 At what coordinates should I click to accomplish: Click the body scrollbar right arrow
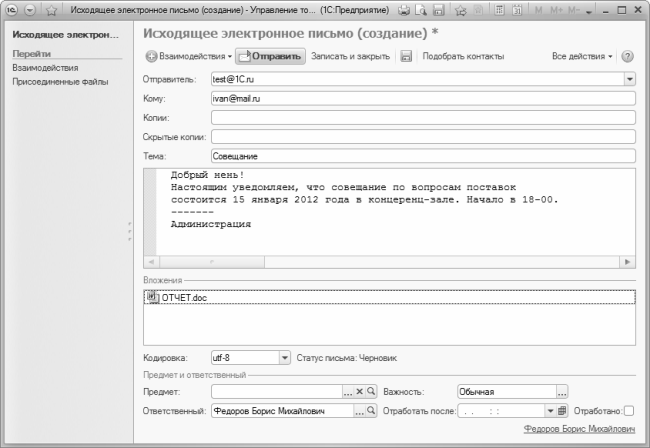point(627,262)
